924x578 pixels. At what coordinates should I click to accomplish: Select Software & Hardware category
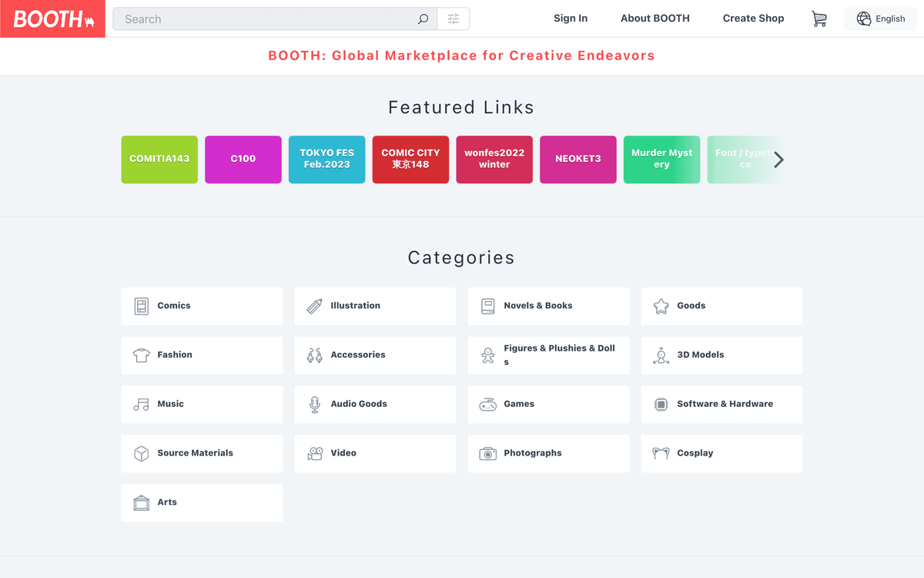[721, 405]
